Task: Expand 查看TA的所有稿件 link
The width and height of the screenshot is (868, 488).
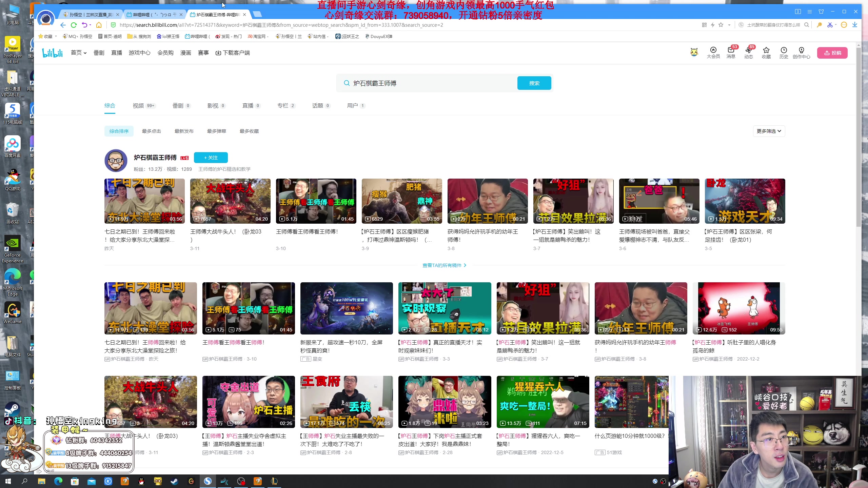Action: pyautogui.click(x=445, y=265)
